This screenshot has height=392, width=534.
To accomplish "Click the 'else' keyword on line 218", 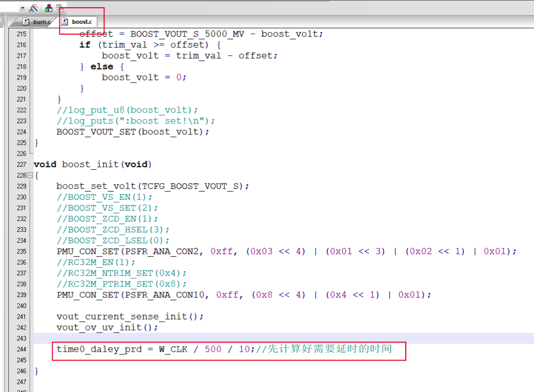I will (102, 67).
